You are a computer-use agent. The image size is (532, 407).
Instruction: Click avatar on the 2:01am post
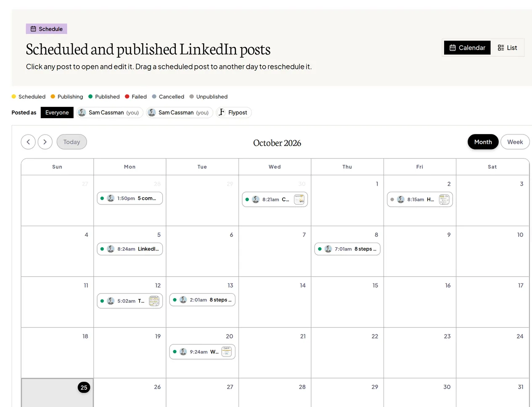pyautogui.click(x=183, y=300)
